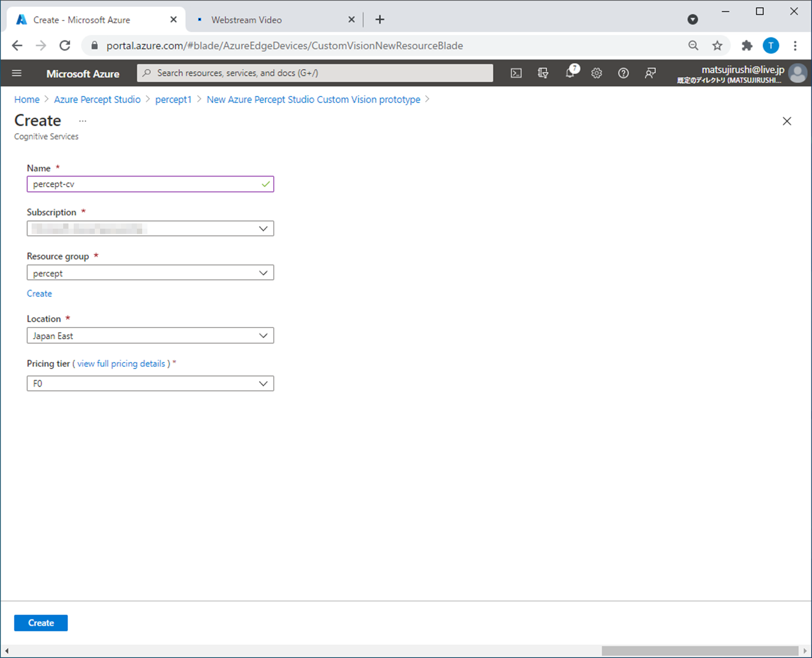Open the Chrome profile T avatar
812x658 pixels.
pos(771,46)
